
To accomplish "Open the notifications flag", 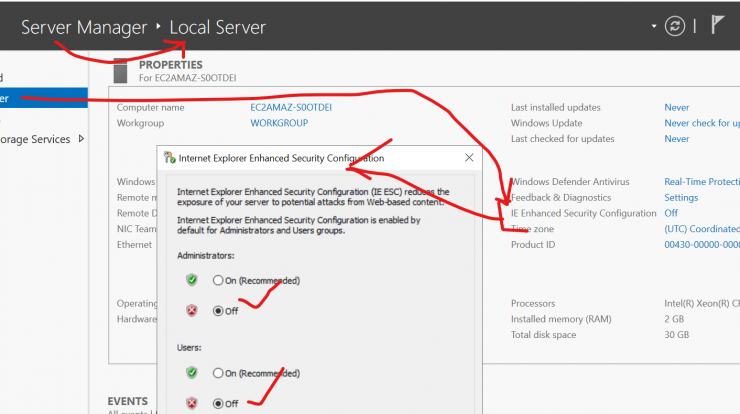I will click(x=717, y=25).
